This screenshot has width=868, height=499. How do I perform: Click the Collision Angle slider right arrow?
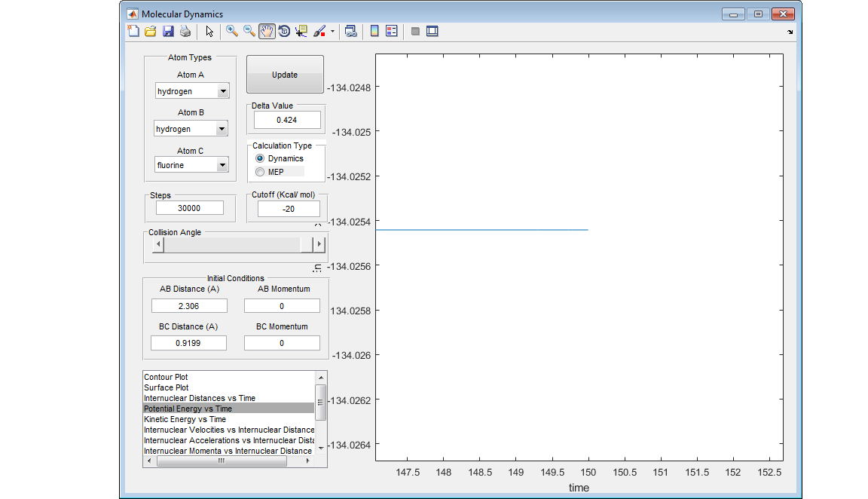point(319,244)
